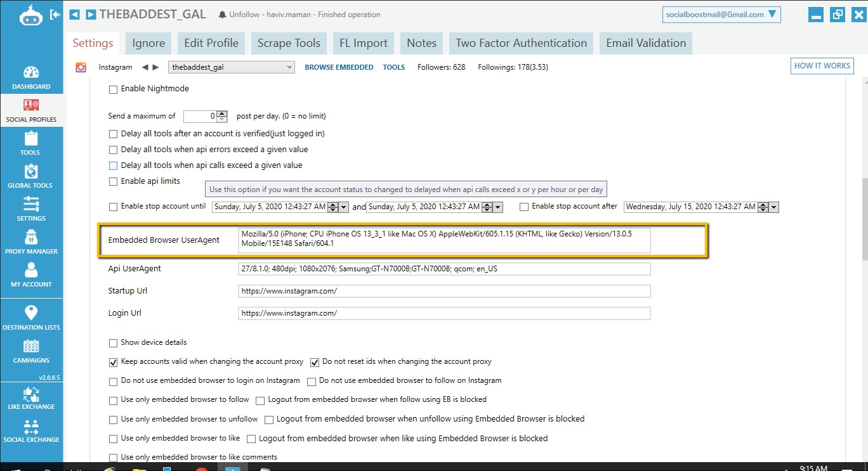Open Social Profiles in the sidebar
The image size is (868, 471).
(x=31, y=110)
